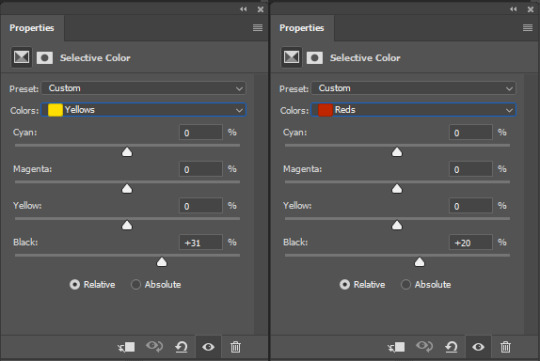Click Yellow value field in Reds panel
Image resolution: width=540 pixels, height=361 pixels.
[471, 206]
